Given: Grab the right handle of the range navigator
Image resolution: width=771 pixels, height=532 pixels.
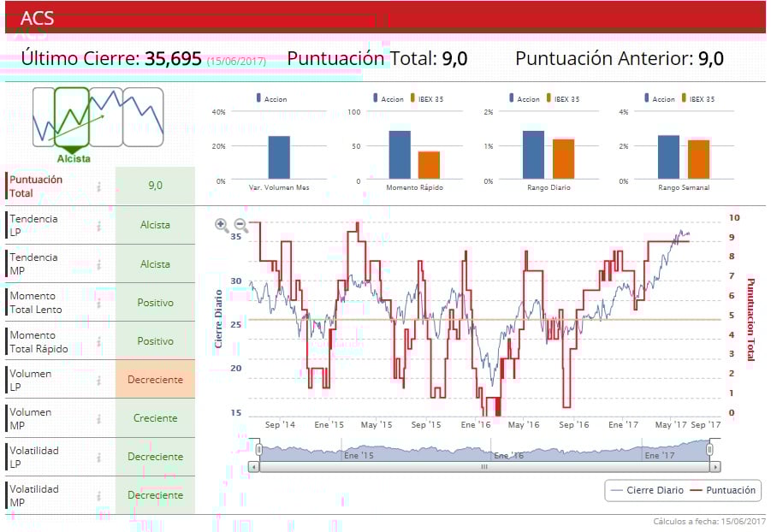Looking at the screenshot, I should 709,449.
